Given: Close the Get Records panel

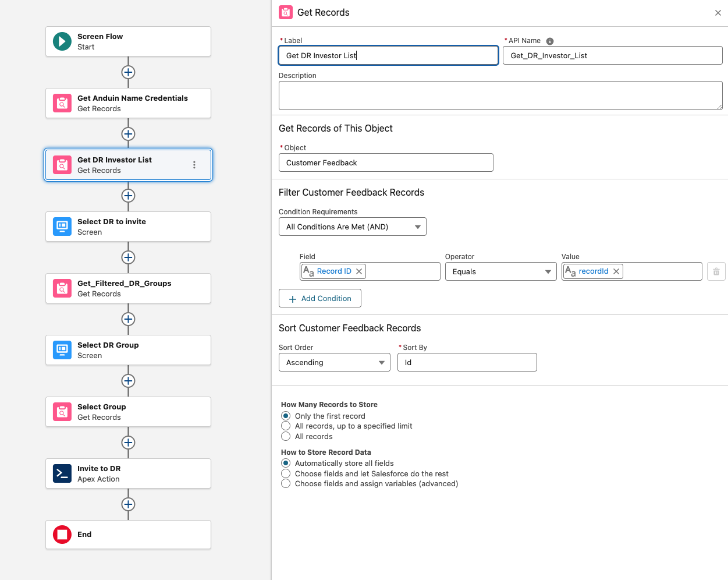Looking at the screenshot, I should 718,13.
